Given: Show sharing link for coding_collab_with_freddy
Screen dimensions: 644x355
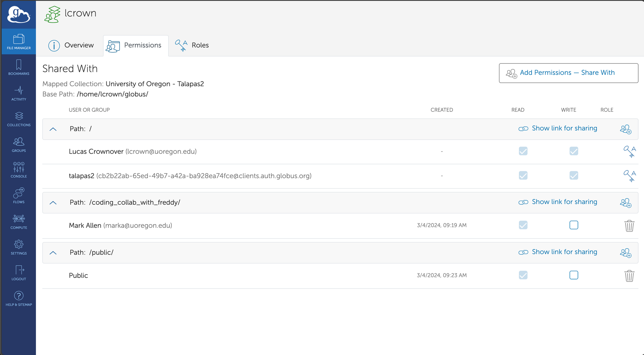Looking at the screenshot, I should click(x=557, y=202).
